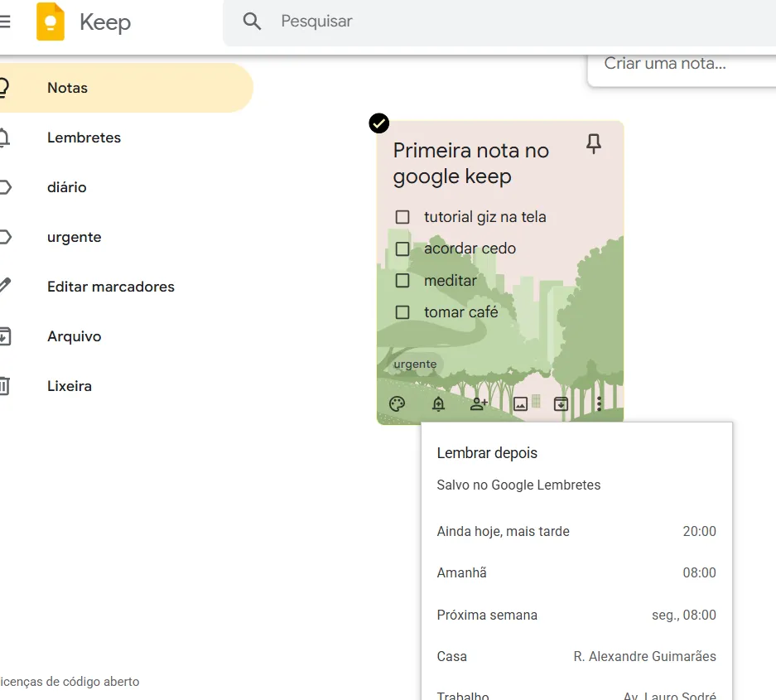
Task: Pin the note with the pushpin icon
Action: click(593, 144)
